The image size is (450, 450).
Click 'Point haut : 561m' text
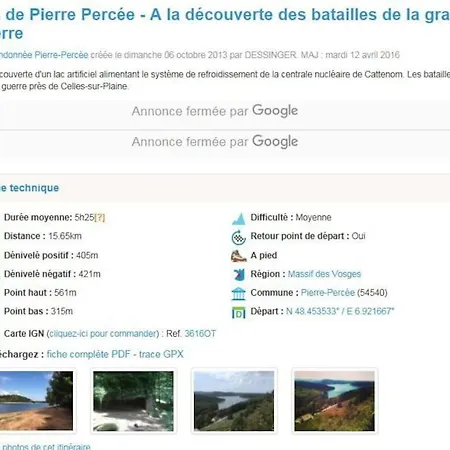coord(40,293)
